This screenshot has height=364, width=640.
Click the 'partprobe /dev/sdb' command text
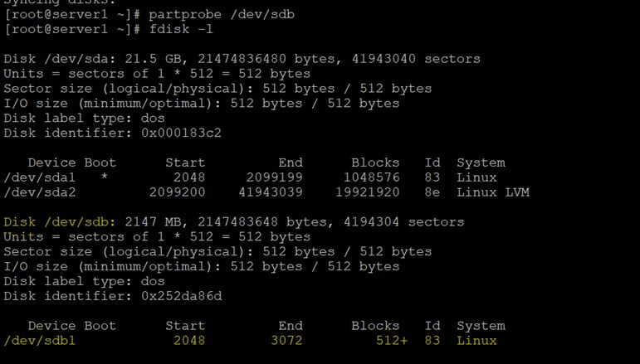[x=222, y=15]
